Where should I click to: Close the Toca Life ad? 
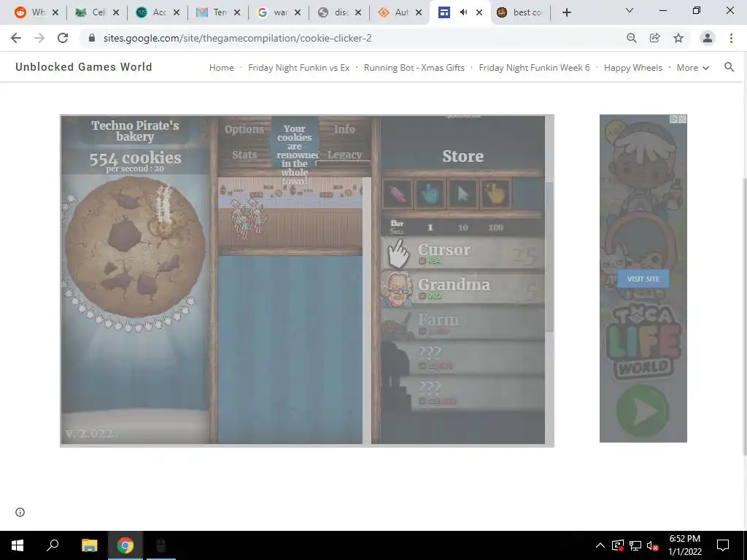[683, 119]
